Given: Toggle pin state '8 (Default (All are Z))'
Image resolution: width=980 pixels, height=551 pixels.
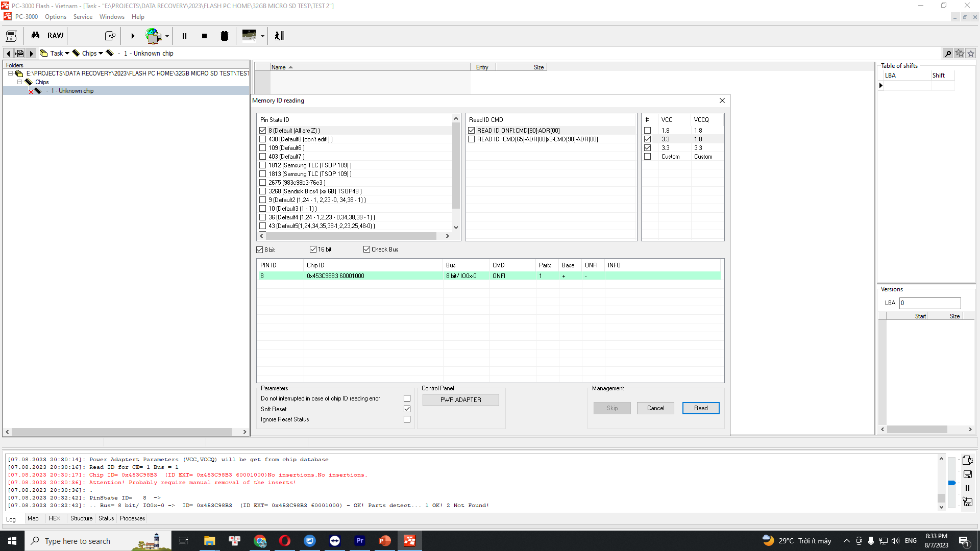Looking at the screenshot, I should (x=262, y=131).
